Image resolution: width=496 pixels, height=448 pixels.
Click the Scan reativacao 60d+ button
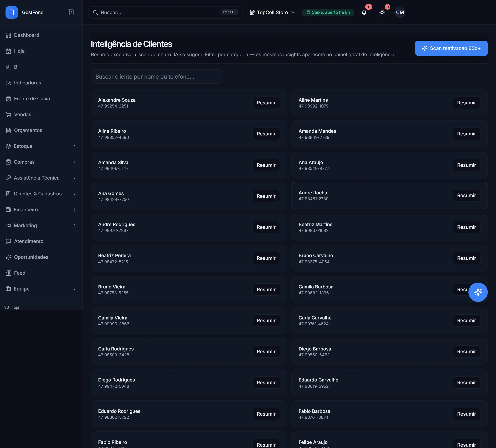(x=451, y=48)
